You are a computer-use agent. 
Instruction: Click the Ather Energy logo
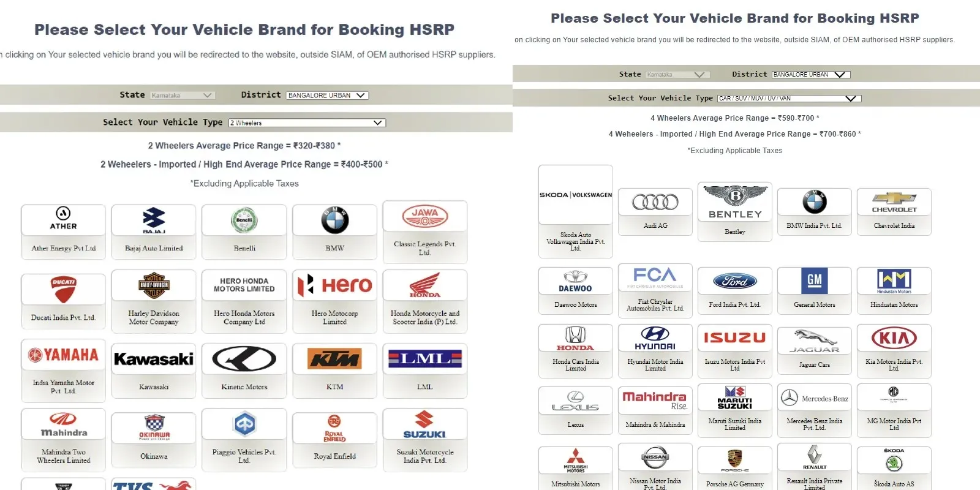pyautogui.click(x=63, y=219)
